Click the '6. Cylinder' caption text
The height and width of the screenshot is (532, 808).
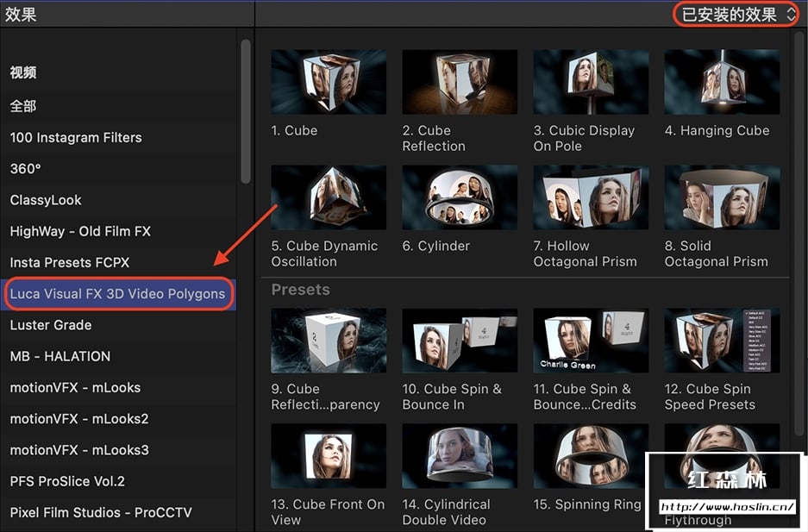[436, 246]
